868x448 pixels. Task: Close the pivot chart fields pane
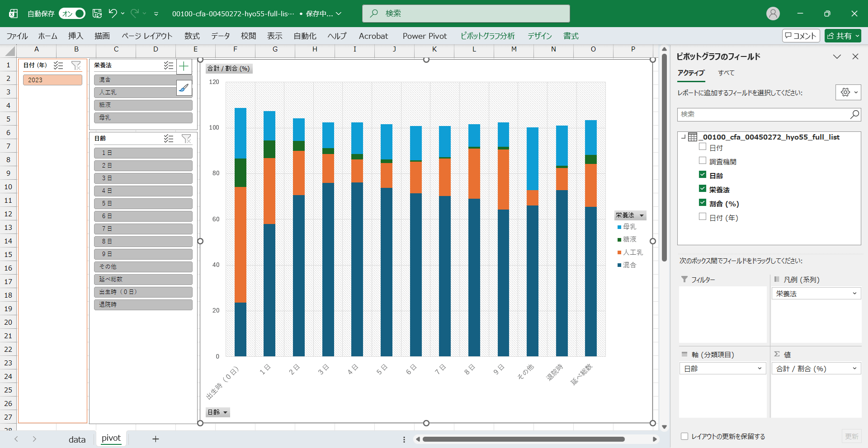855,56
